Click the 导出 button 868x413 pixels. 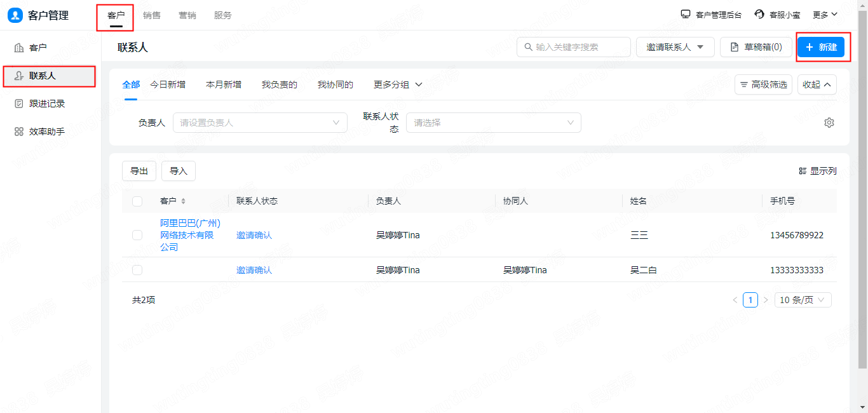coord(139,171)
